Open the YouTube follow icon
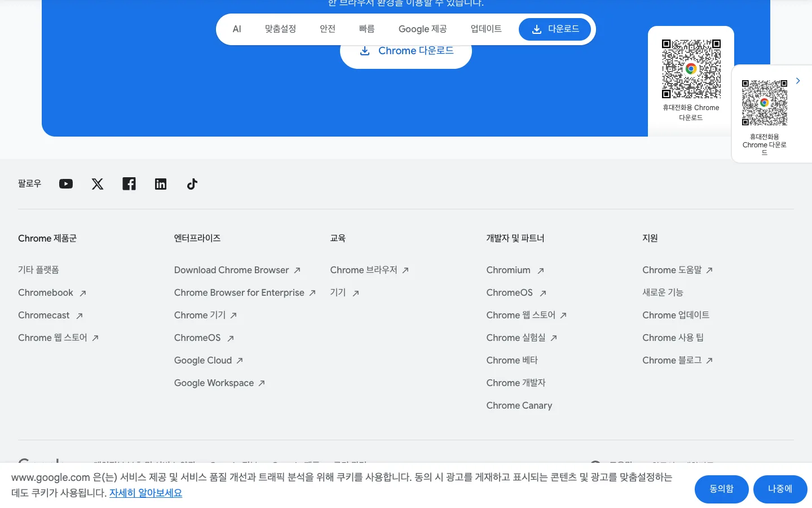 click(66, 184)
